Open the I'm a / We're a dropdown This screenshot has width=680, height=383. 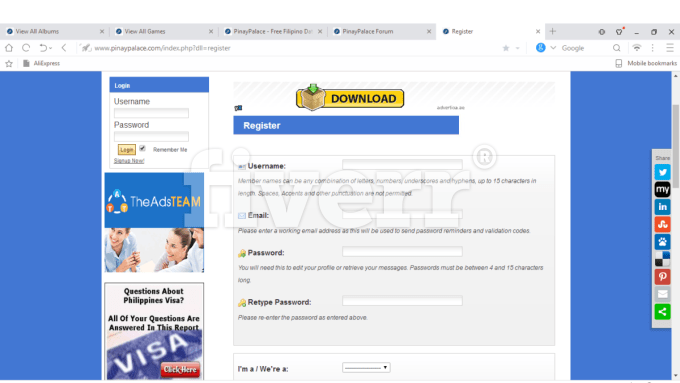pyautogui.click(x=366, y=368)
